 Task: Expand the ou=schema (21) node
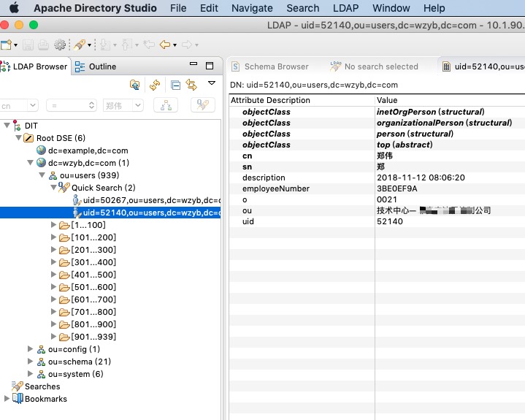pos(30,362)
